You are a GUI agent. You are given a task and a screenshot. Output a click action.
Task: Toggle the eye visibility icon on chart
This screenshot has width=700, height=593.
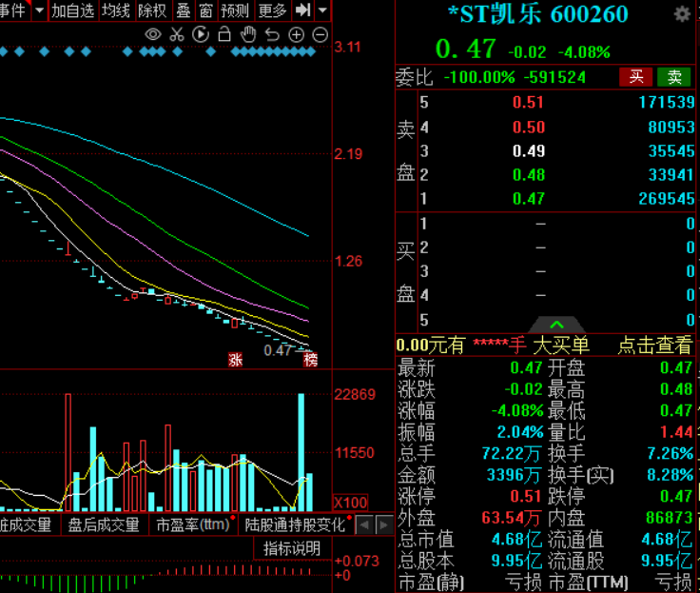pyautogui.click(x=153, y=34)
